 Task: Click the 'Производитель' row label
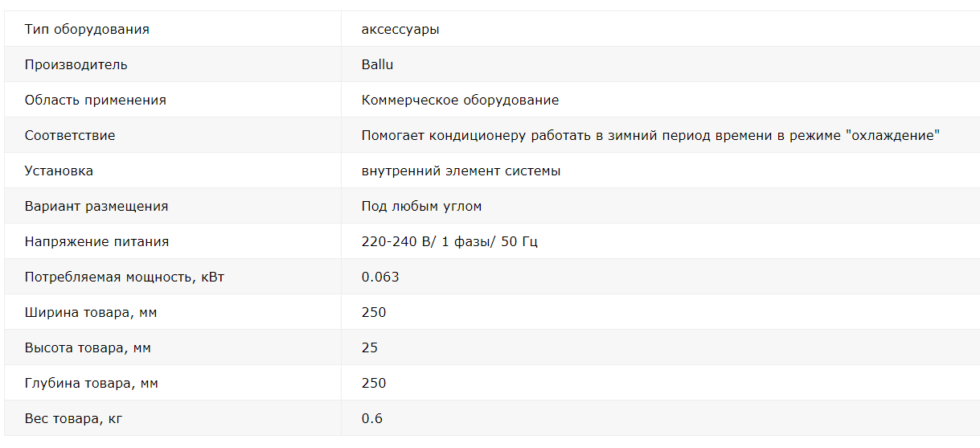pos(76,65)
